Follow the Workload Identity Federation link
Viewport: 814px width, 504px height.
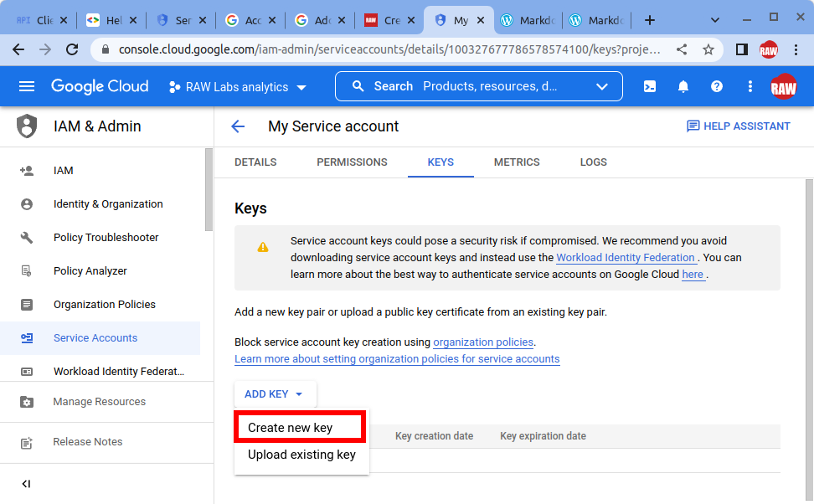625,258
